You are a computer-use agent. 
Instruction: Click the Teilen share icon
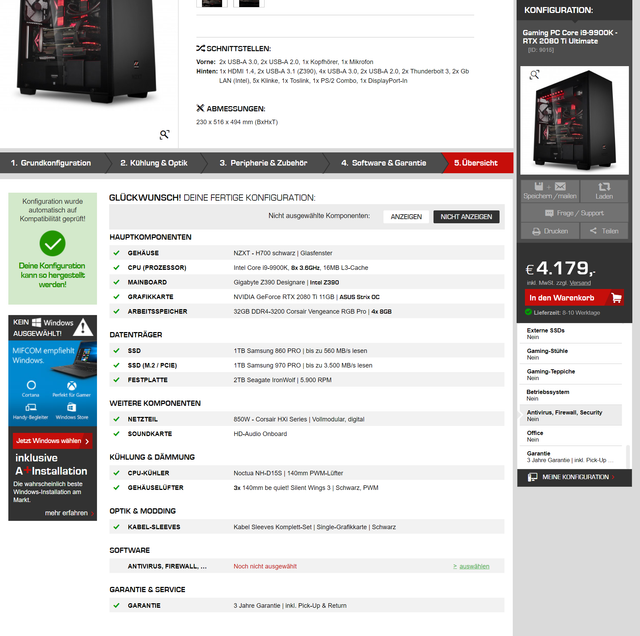coord(593,231)
